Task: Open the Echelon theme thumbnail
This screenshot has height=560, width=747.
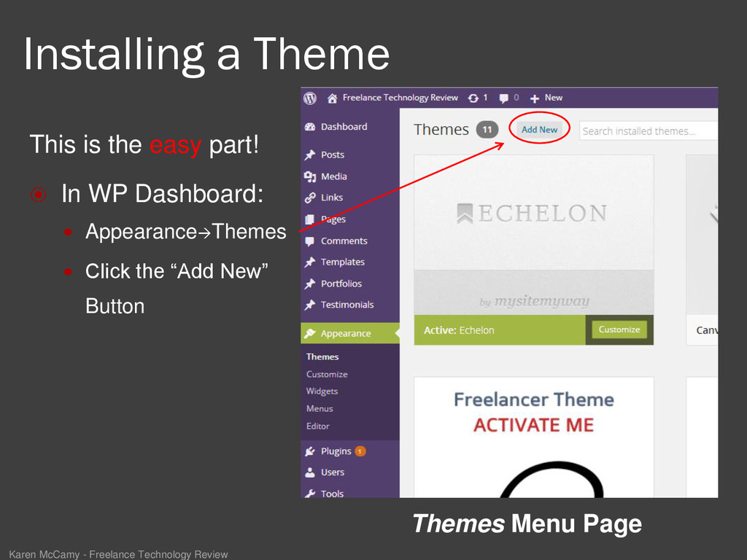Action: (533, 235)
